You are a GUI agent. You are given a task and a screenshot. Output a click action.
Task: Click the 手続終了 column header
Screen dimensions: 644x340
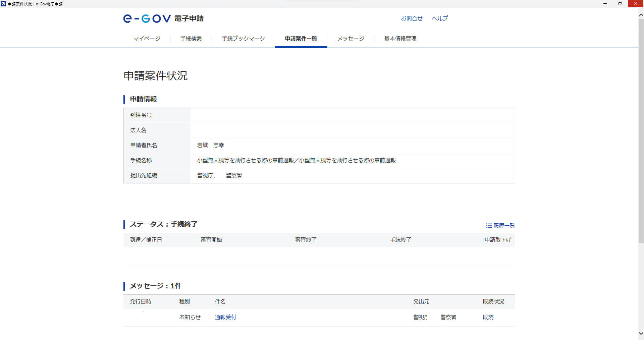(400, 240)
